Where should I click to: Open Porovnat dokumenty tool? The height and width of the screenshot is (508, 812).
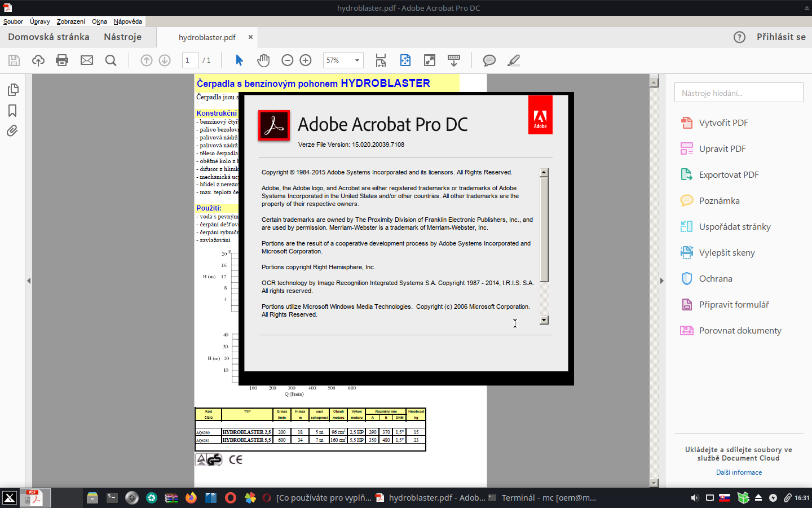pyautogui.click(x=739, y=331)
